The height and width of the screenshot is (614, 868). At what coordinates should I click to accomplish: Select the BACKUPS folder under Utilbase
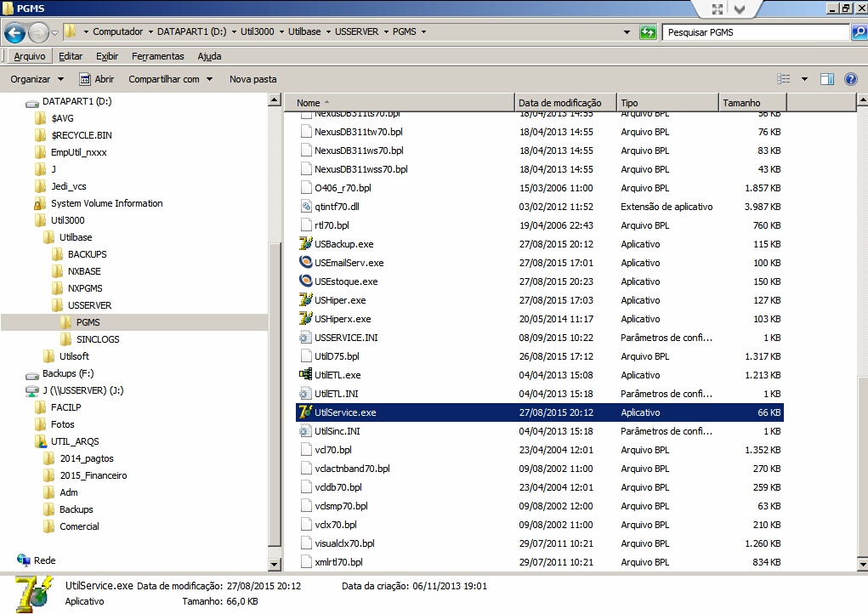click(88, 254)
